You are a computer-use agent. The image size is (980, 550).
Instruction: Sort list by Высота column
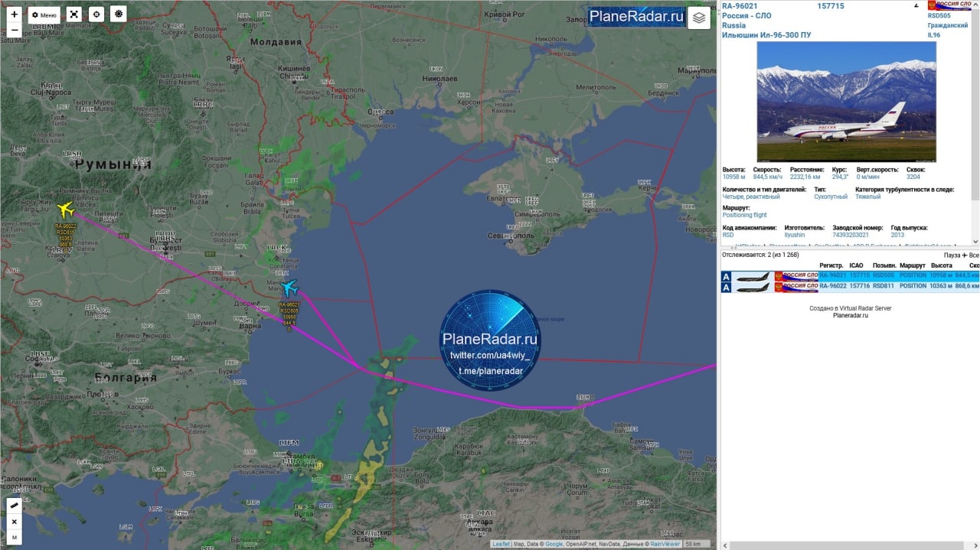(941, 265)
